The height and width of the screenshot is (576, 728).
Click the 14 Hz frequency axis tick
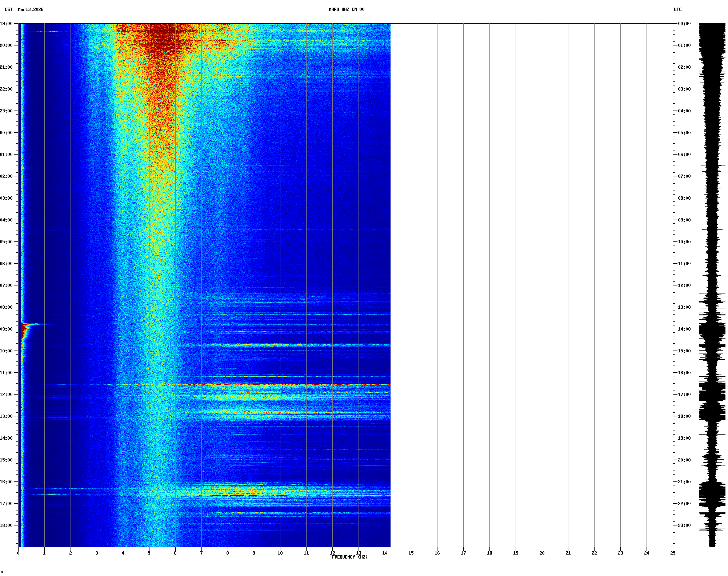(x=385, y=553)
